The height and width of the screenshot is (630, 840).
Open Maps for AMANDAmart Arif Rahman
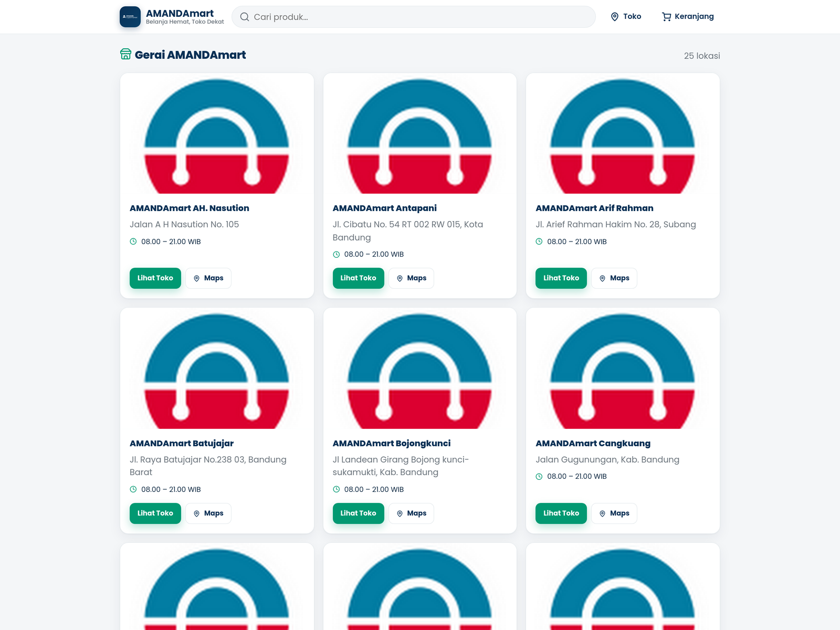(614, 278)
